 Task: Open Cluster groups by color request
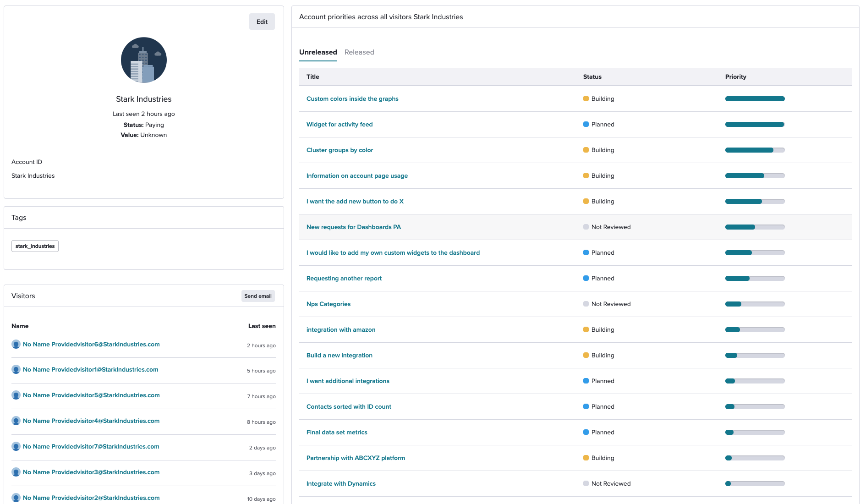coord(340,150)
